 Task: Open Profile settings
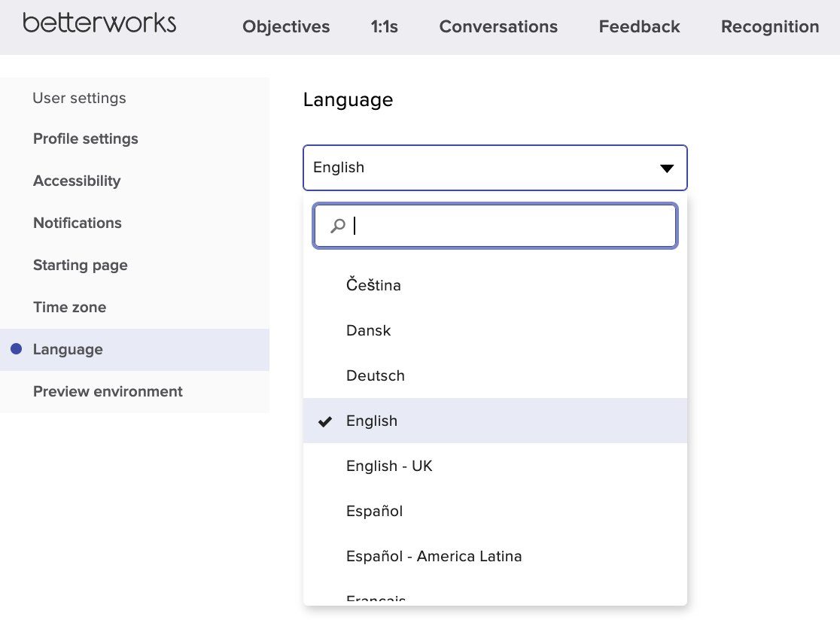(x=85, y=138)
